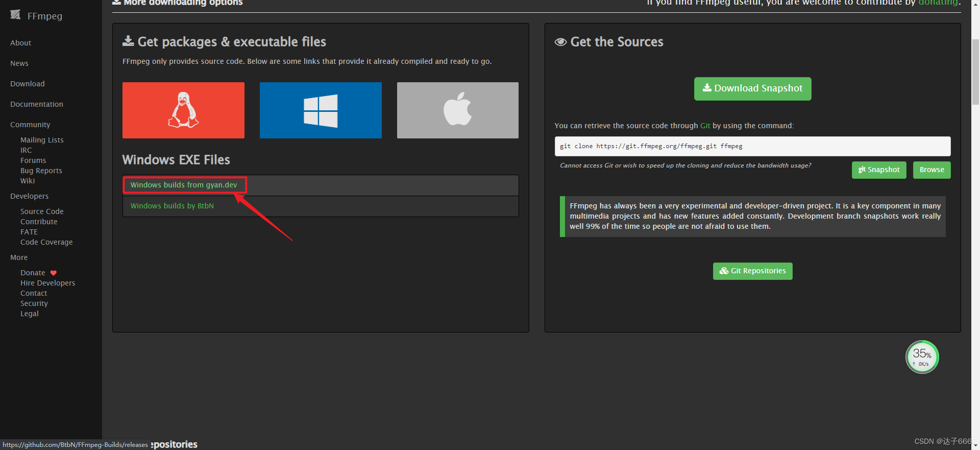Open the FATE link
The height and width of the screenshot is (450, 980).
(29, 232)
